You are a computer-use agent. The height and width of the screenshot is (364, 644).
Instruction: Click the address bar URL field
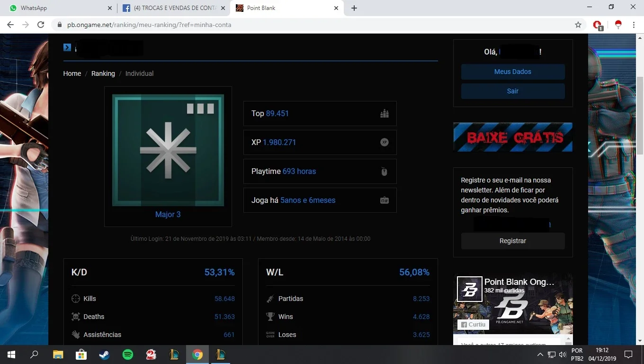313,25
